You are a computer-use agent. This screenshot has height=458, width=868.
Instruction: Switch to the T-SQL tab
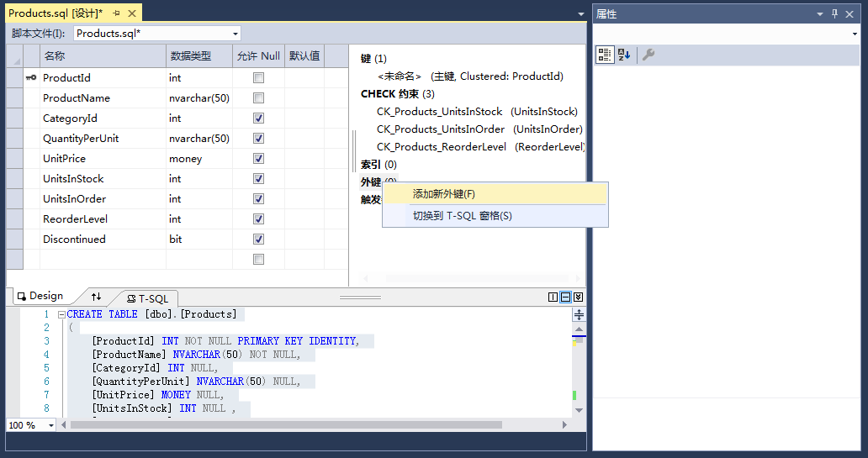[x=148, y=298]
